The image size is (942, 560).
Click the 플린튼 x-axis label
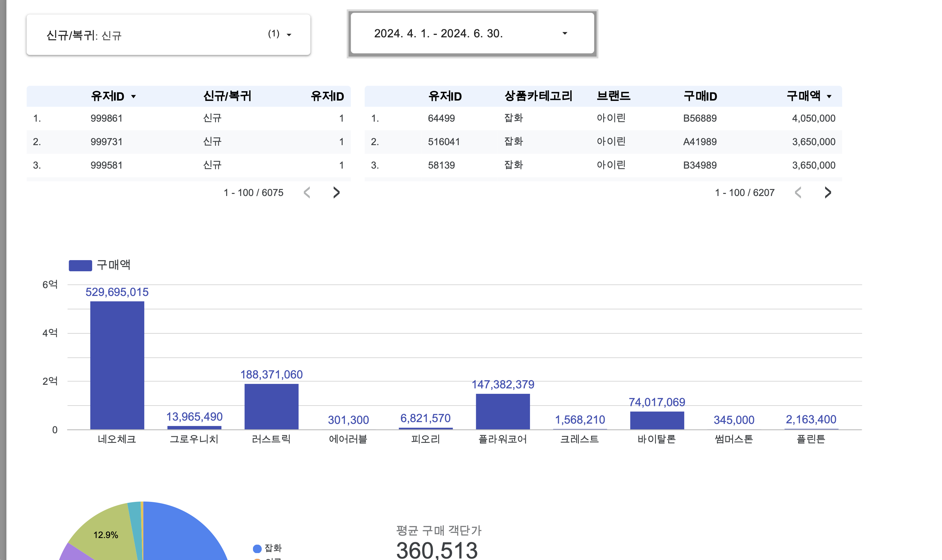pyautogui.click(x=811, y=439)
